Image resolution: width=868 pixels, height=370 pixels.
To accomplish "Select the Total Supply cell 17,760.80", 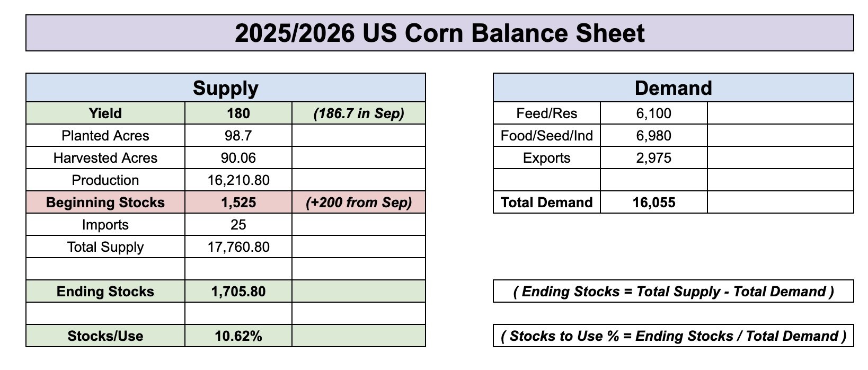I will (238, 247).
